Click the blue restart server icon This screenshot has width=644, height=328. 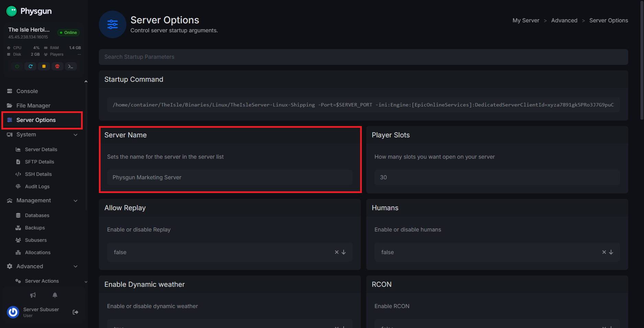31,66
